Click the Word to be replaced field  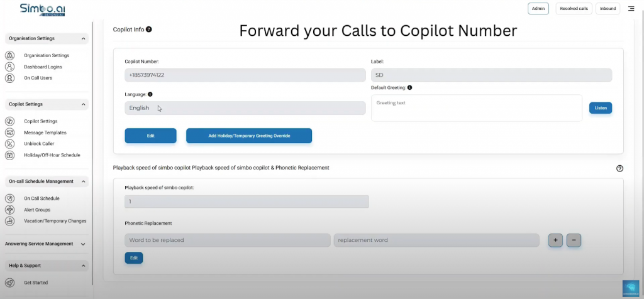coord(227,241)
